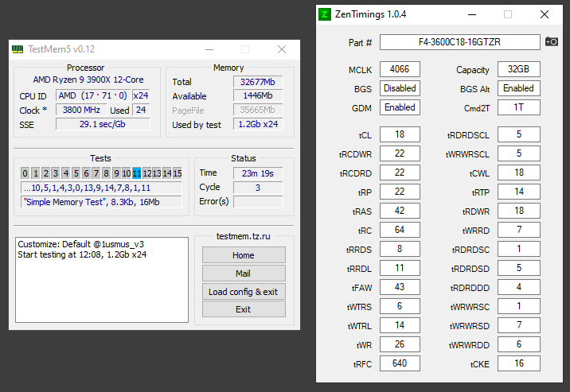Click the MCLK value 4066
570x392 pixels.
tap(400, 69)
